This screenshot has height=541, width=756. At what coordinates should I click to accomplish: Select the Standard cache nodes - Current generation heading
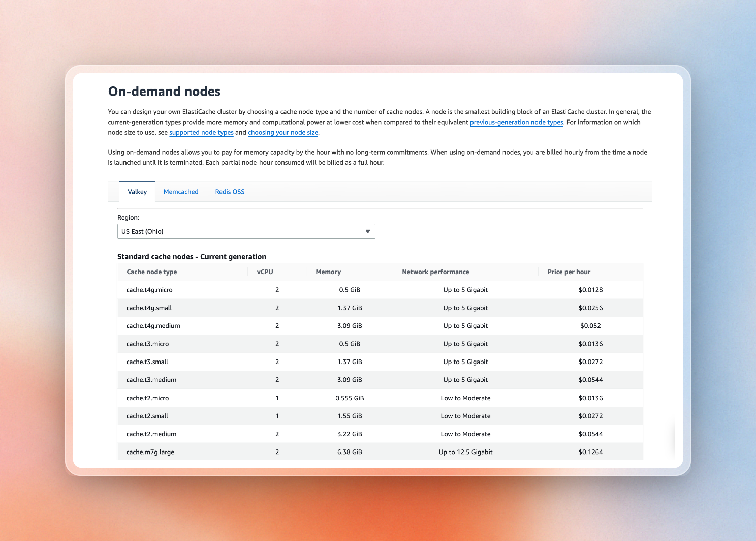tap(192, 257)
